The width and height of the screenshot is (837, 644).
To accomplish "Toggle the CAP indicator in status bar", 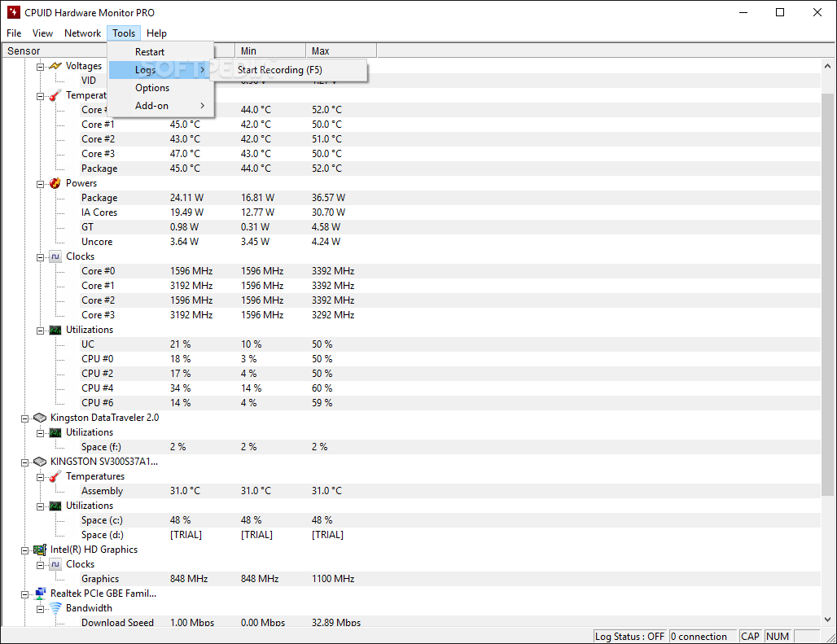I will pos(750,636).
